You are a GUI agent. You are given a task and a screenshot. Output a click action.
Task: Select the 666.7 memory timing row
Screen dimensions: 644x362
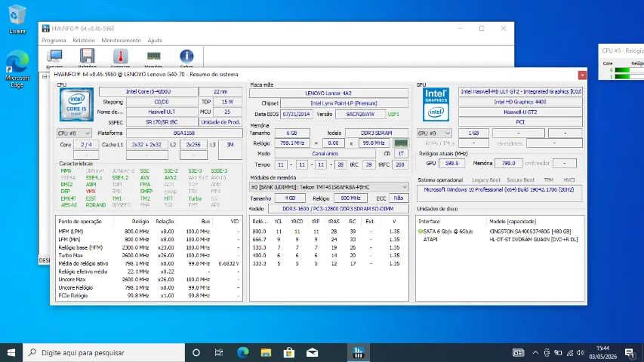point(328,239)
